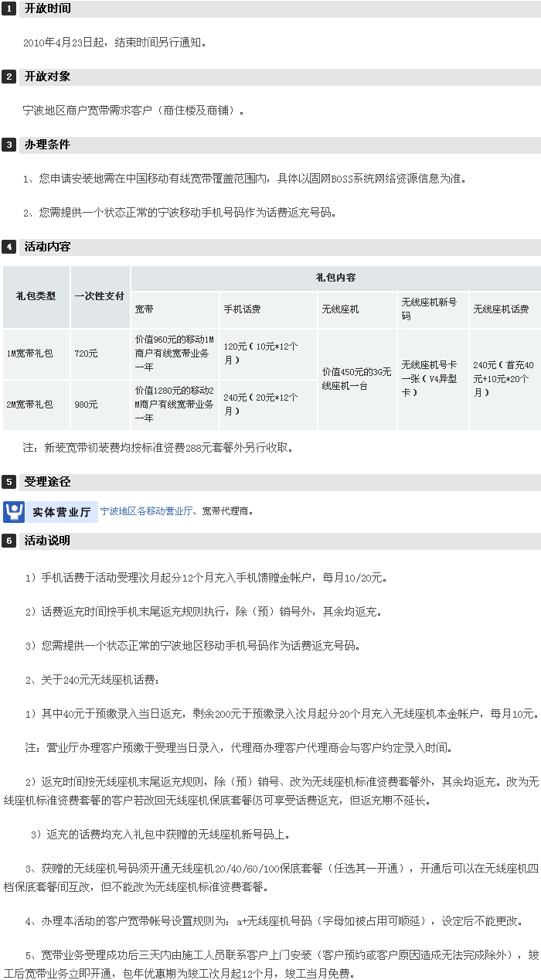Open the 宁波地区各移动营业厅 link
The width and height of the screenshot is (541, 980).
coord(146,511)
